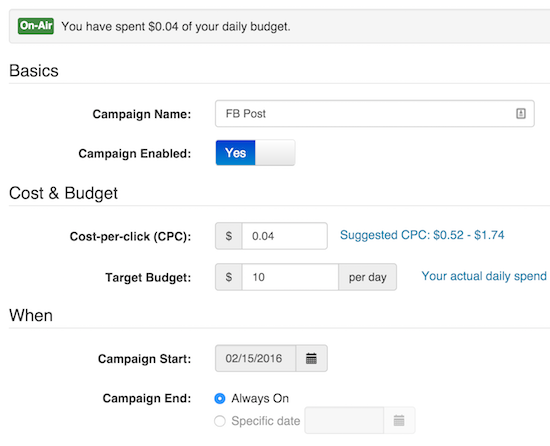Screen dimensions: 550x446
Task: Click the autofill icon in Campaign Name
Action: pos(521,114)
